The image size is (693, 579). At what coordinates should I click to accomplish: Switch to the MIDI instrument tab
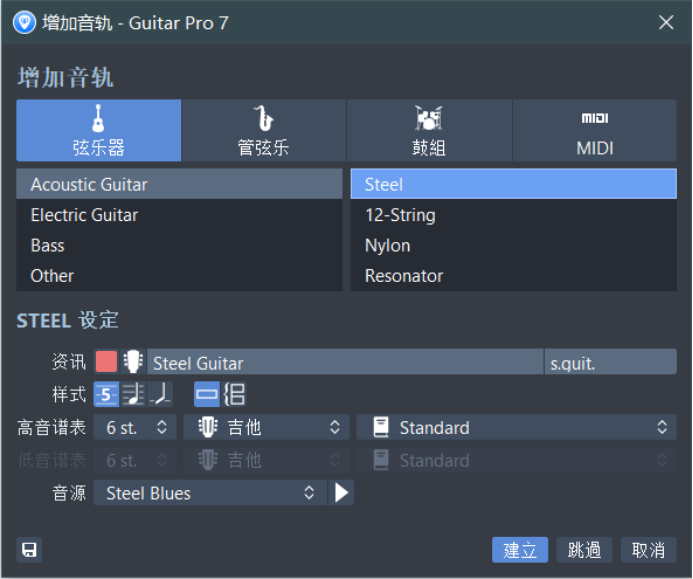(594, 131)
